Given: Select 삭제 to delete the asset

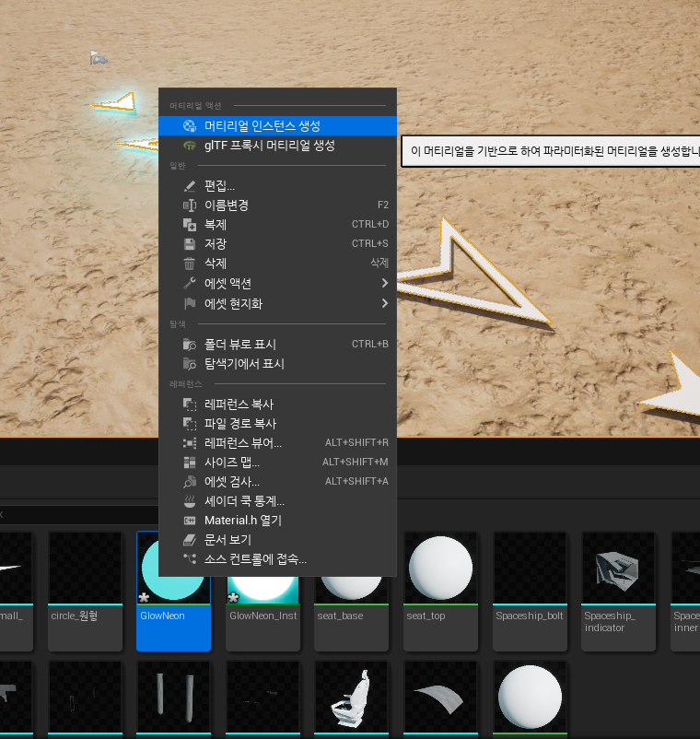Looking at the screenshot, I should [x=277, y=264].
